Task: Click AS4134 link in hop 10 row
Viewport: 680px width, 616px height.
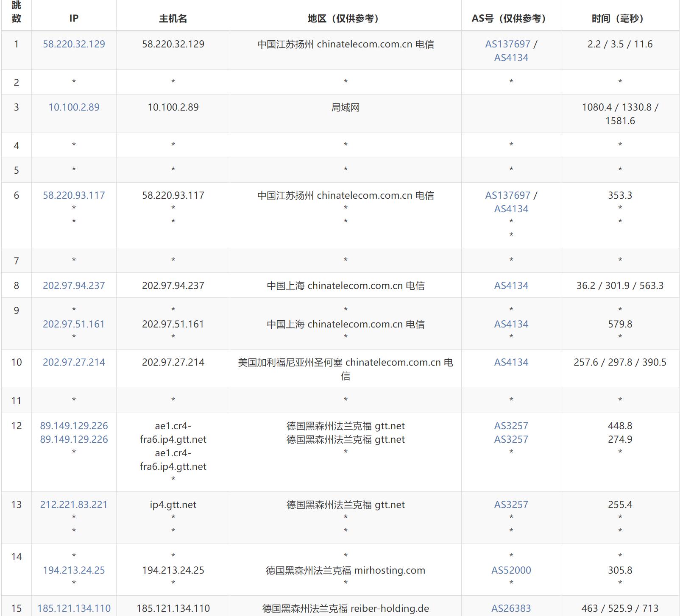Action: click(511, 362)
